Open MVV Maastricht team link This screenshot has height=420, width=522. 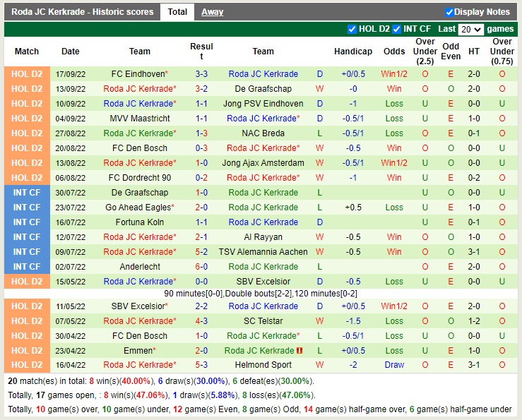tap(140, 119)
